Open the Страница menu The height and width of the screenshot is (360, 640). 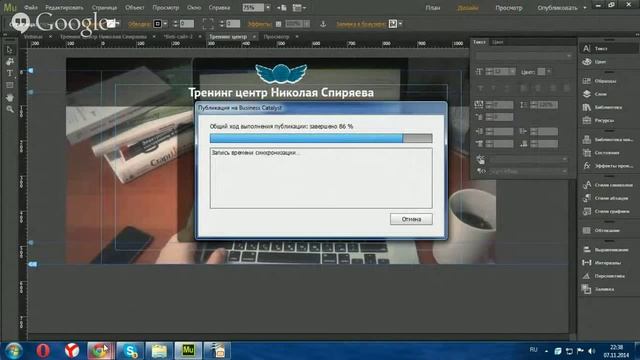tap(104, 7)
